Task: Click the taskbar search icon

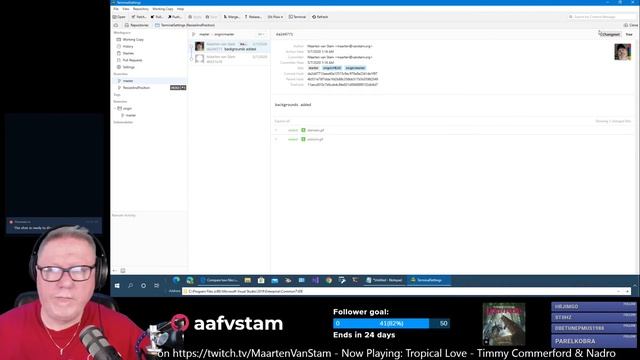Action: point(130,286)
